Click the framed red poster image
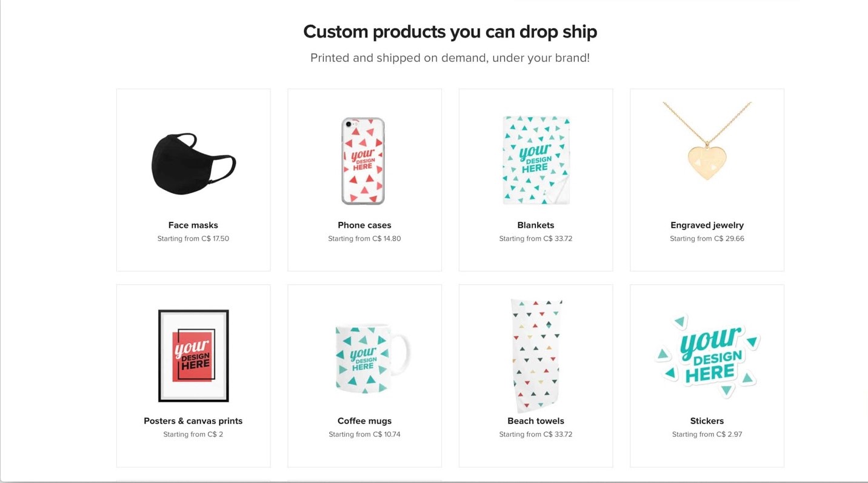Image resolution: width=868 pixels, height=483 pixels. 193,355
